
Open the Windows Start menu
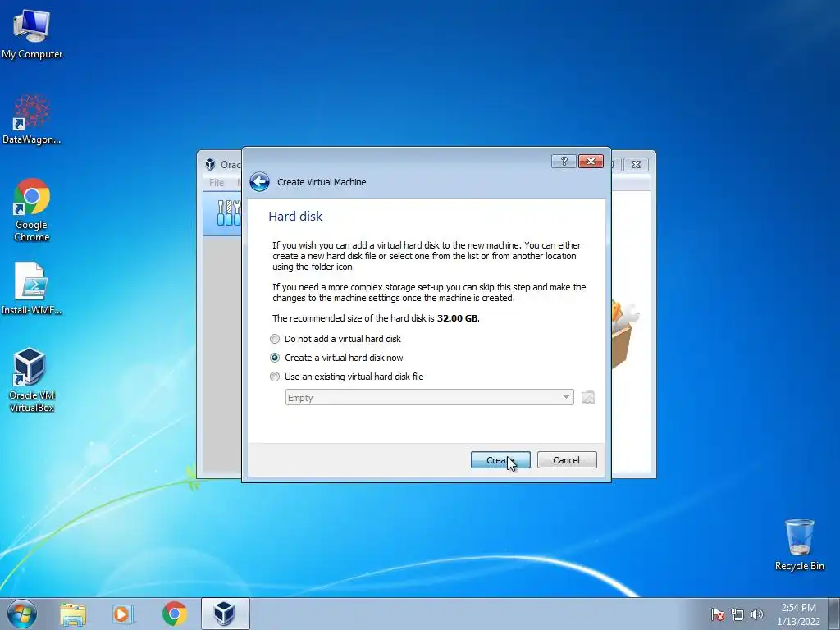22,614
